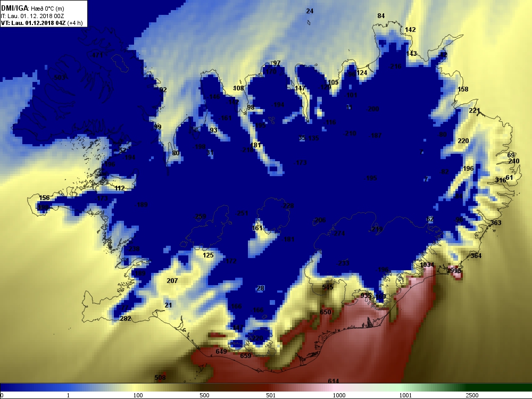This screenshot has width=532, height=399.
Task: Click the map value '105'
Action: point(333,82)
